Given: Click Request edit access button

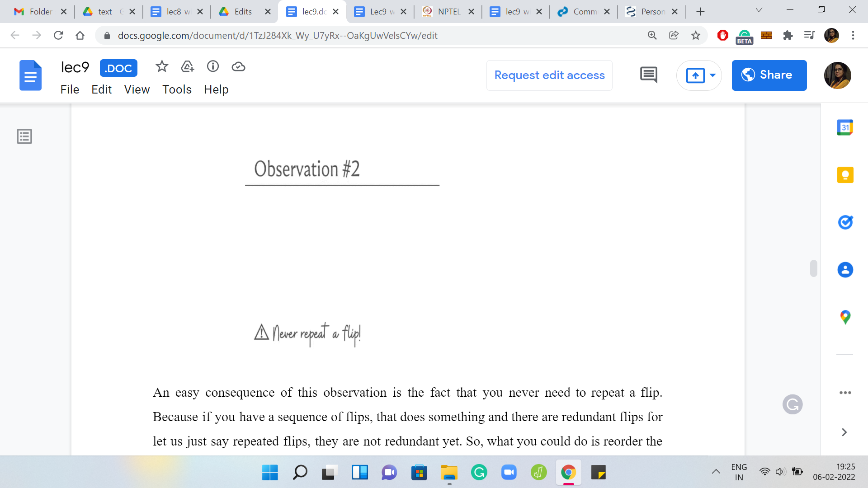Looking at the screenshot, I should (549, 75).
